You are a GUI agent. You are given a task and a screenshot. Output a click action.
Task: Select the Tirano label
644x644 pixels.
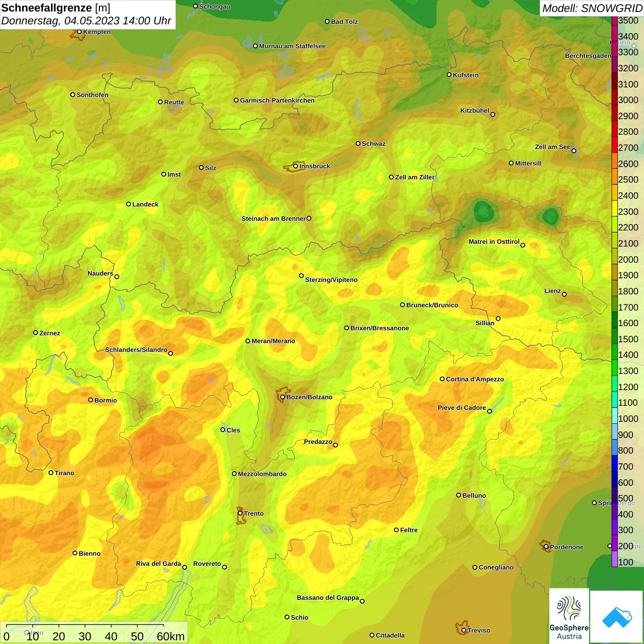click(64, 473)
